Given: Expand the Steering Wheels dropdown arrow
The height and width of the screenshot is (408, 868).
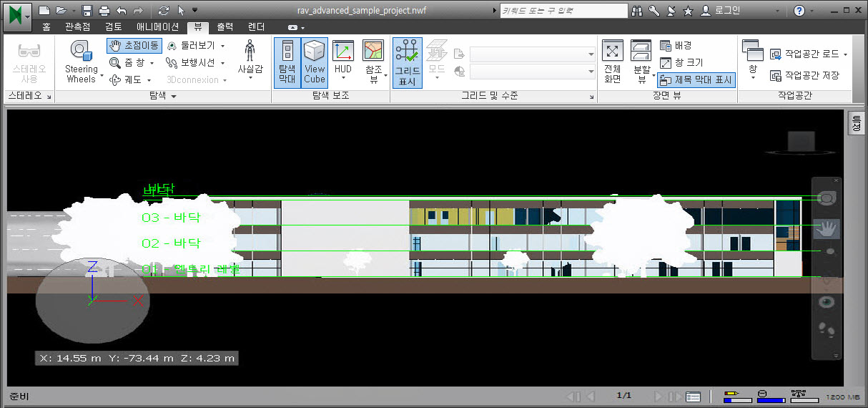Looking at the screenshot, I should 102,75.
